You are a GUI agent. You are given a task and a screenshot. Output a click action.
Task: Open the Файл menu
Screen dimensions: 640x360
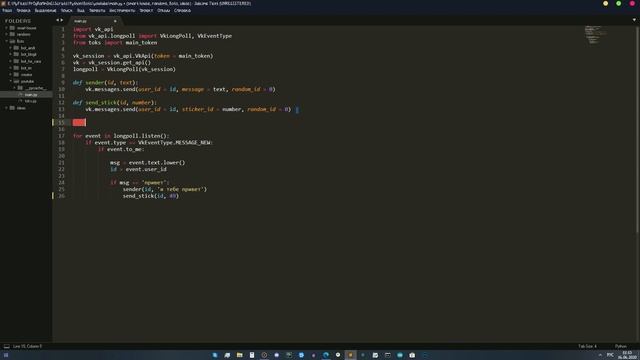coord(7,11)
